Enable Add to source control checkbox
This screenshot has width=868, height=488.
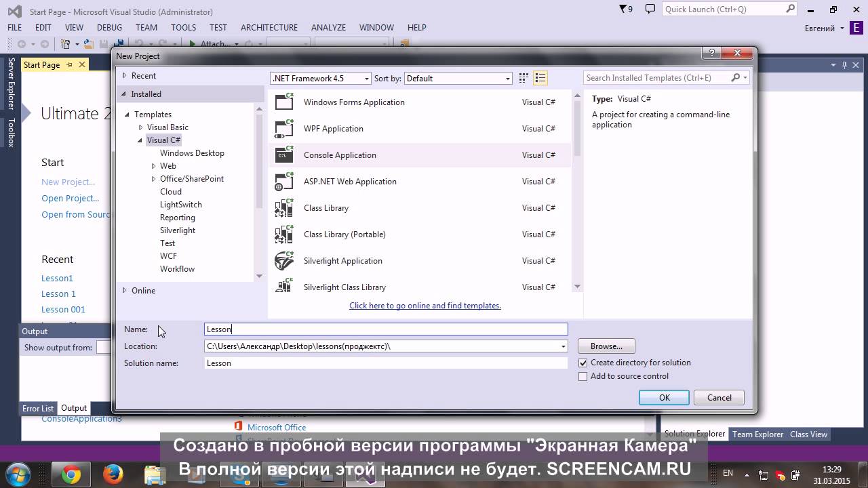[x=583, y=377]
